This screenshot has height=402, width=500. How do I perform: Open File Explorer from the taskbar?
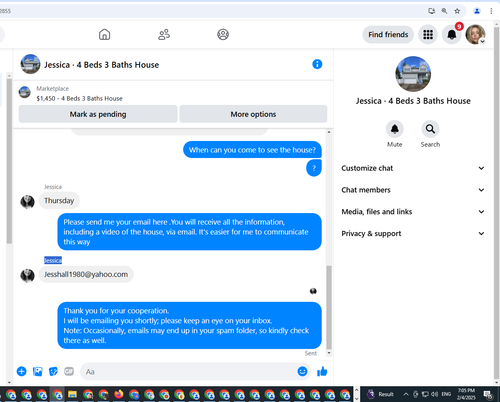pos(72,395)
